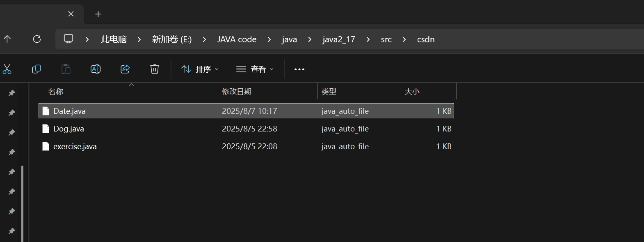
Task: Click 1 KB size of exercise.java
Action: 444,146
